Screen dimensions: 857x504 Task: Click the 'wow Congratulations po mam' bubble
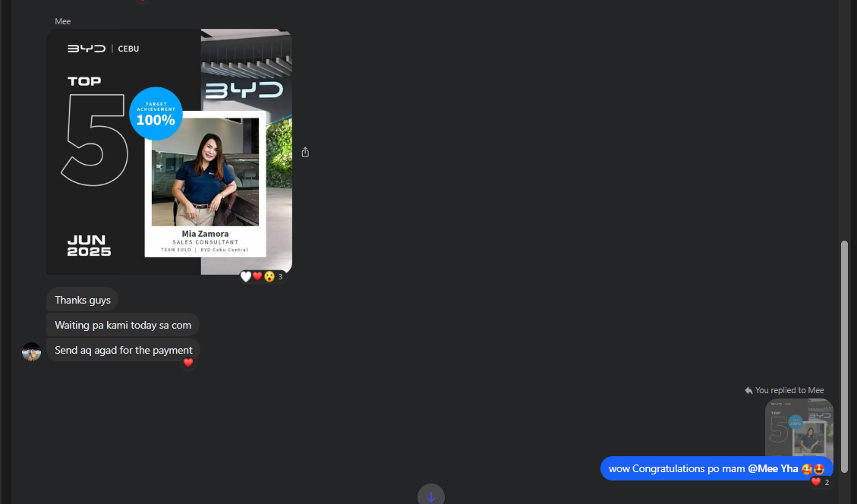(x=676, y=468)
